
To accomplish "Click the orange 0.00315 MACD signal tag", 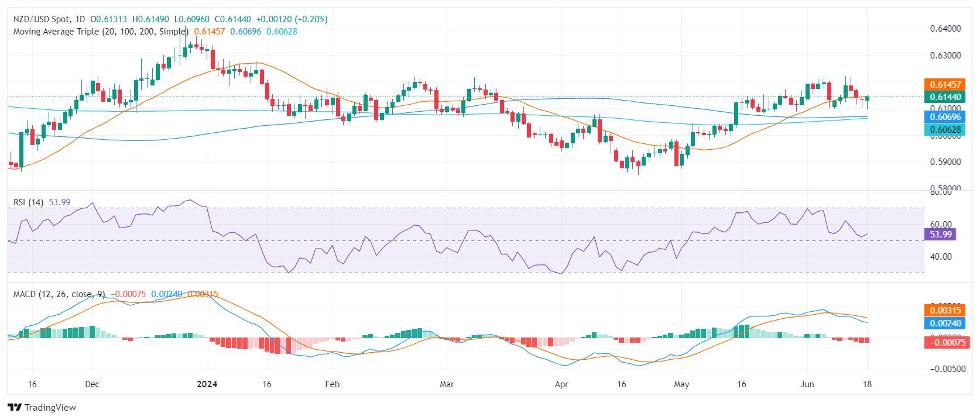I will (x=945, y=311).
